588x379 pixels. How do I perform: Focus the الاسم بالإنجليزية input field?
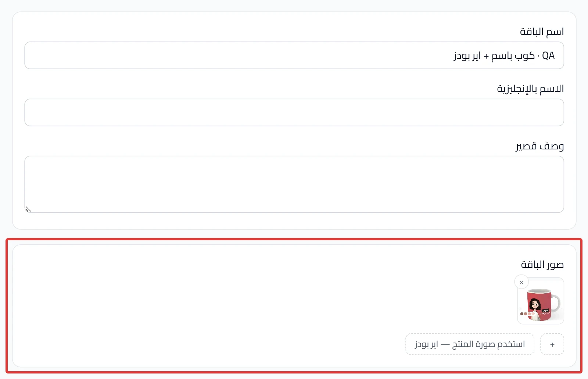coord(294,113)
